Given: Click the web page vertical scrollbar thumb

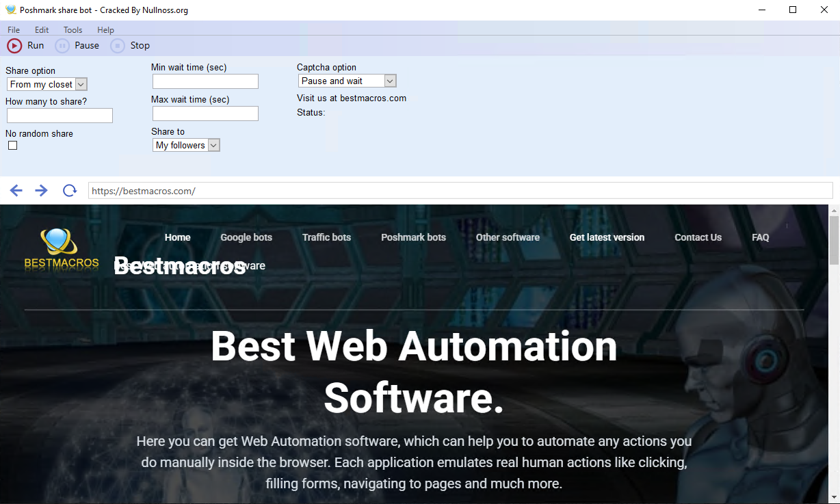Looking at the screenshot, I should coord(834,240).
